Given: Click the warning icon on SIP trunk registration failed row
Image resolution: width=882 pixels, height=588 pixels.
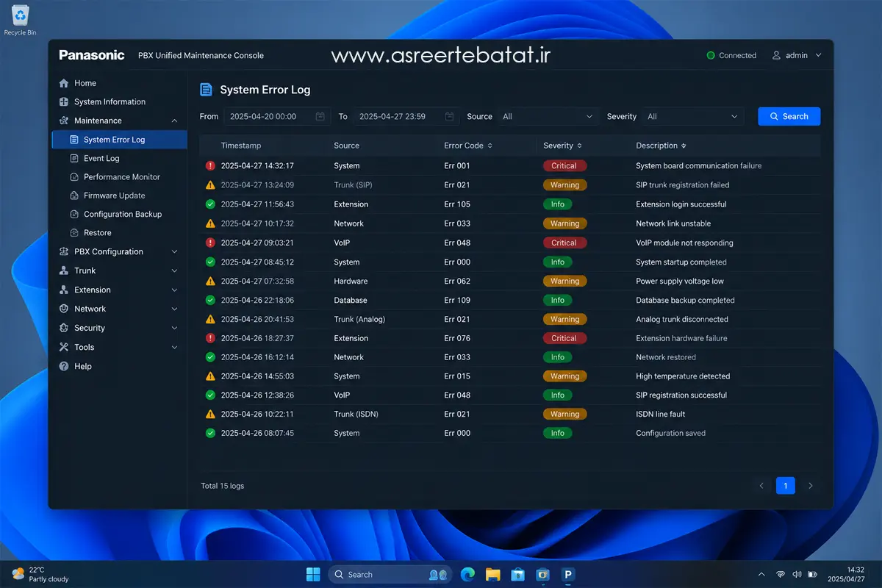Looking at the screenshot, I should pos(210,185).
